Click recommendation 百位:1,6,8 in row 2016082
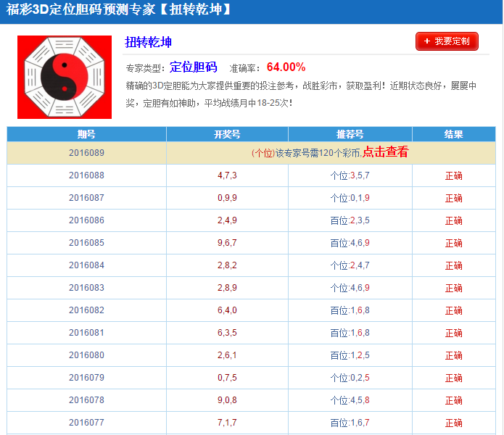 point(350,311)
